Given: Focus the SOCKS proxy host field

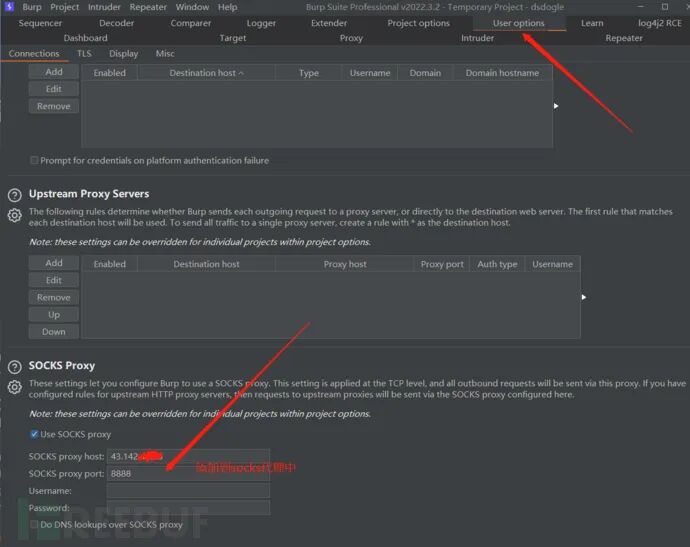Looking at the screenshot, I should (x=188, y=456).
